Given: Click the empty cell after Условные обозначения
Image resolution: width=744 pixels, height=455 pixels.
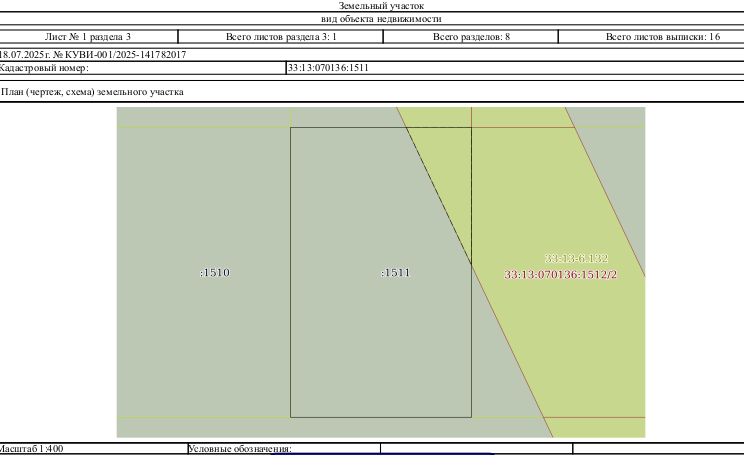Looking at the screenshot, I should [x=476, y=449].
